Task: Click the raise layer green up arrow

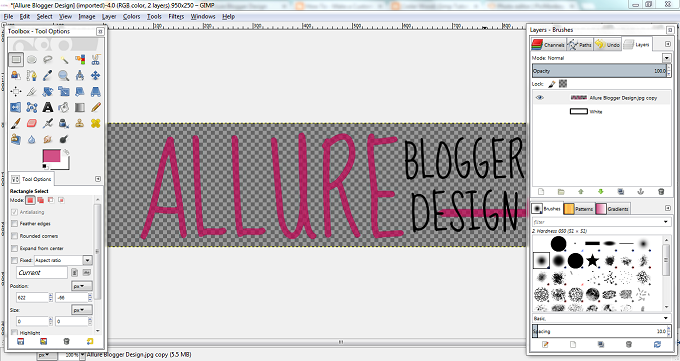Action: click(x=581, y=192)
